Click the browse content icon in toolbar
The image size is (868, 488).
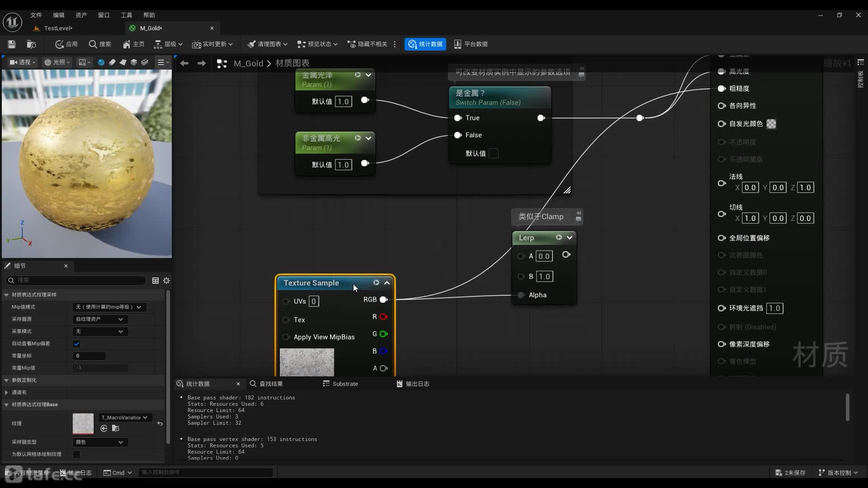(31, 44)
